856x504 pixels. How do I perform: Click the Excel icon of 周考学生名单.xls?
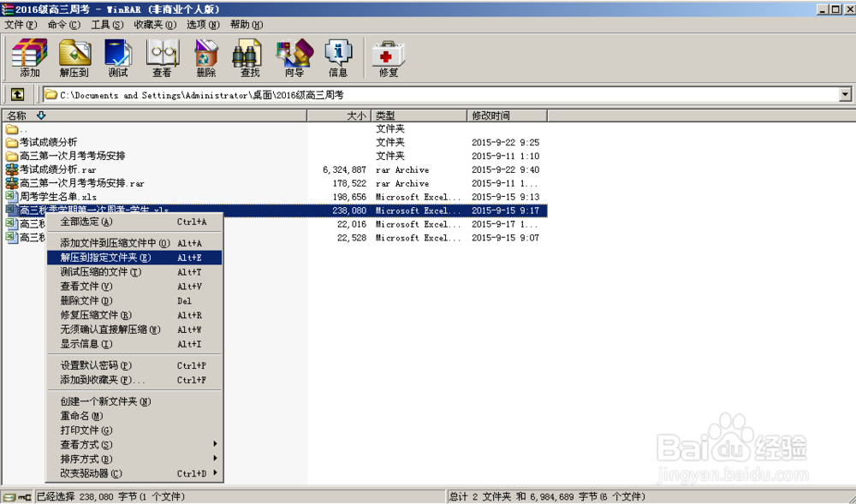(11, 197)
